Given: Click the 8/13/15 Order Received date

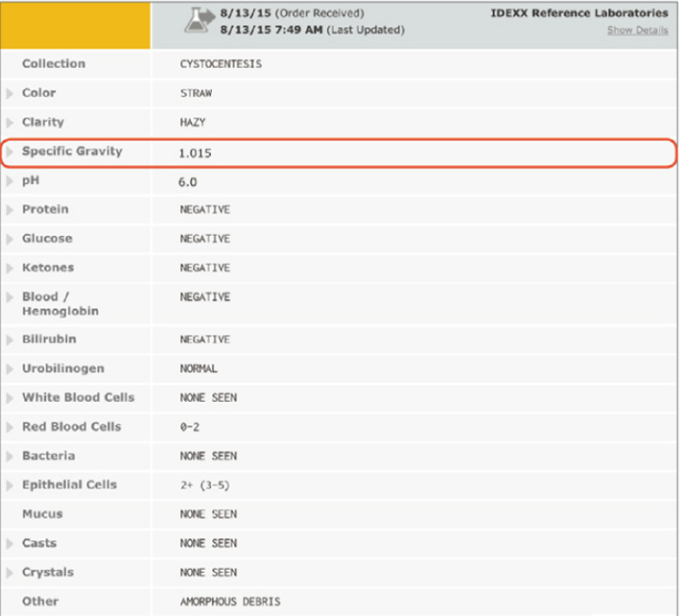Looking at the screenshot, I should point(292,13).
